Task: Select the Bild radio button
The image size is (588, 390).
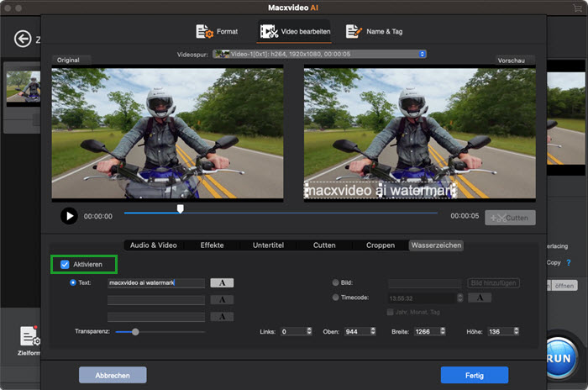Action: [x=336, y=282]
